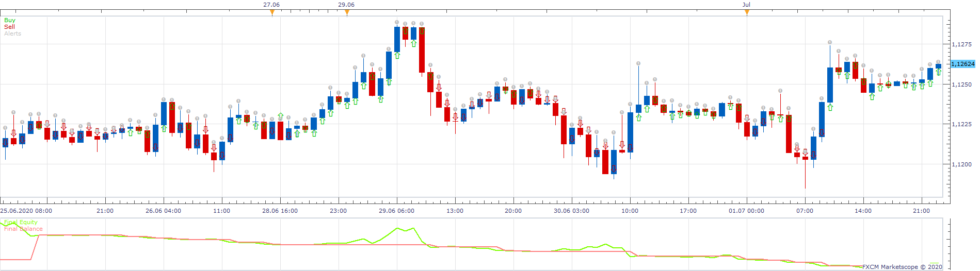Click the 13:00 time axis label

pos(455,211)
